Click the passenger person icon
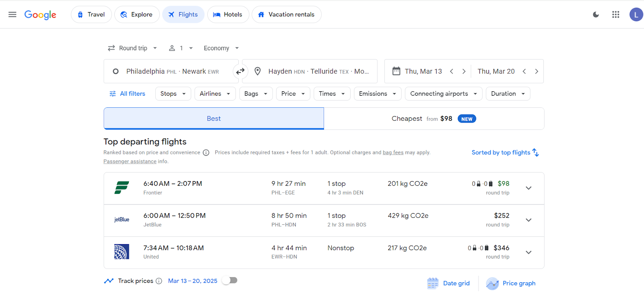 pyautogui.click(x=172, y=48)
